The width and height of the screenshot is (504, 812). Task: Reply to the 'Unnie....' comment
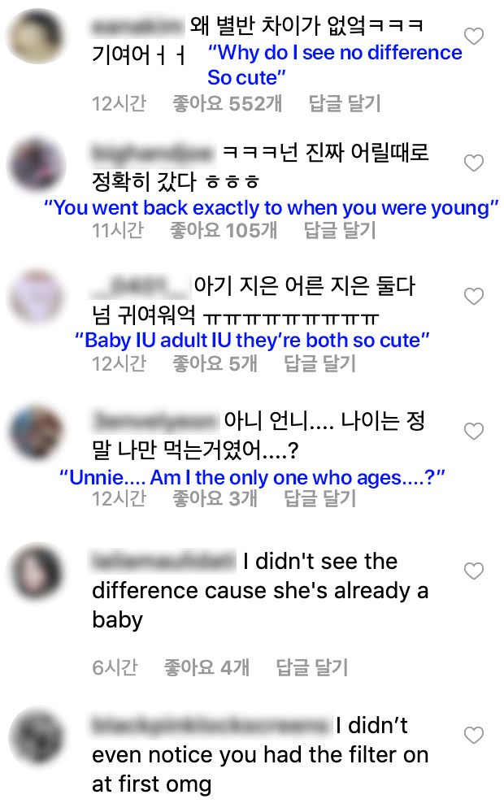pyautogui.click(x=319, y=498)
